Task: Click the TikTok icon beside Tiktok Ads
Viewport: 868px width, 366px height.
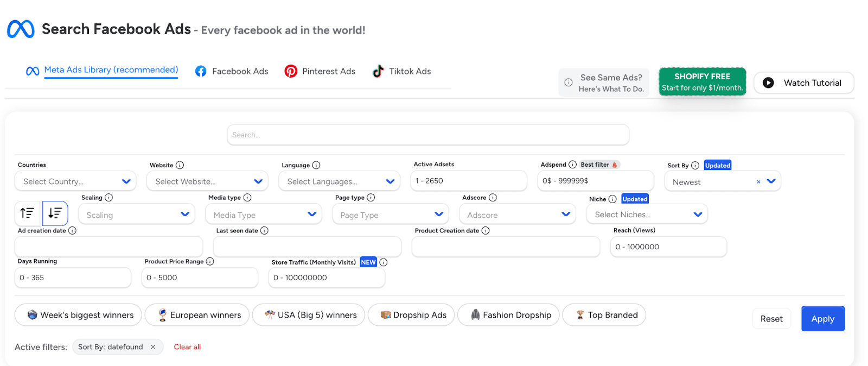Action: pos(378,71)
